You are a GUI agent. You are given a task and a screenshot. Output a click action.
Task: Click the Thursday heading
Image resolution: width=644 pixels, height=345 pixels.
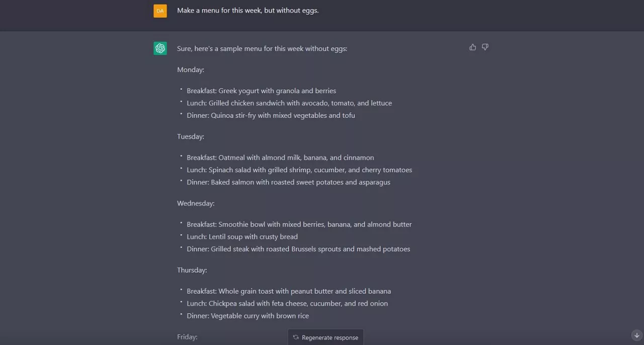(192, 270)
